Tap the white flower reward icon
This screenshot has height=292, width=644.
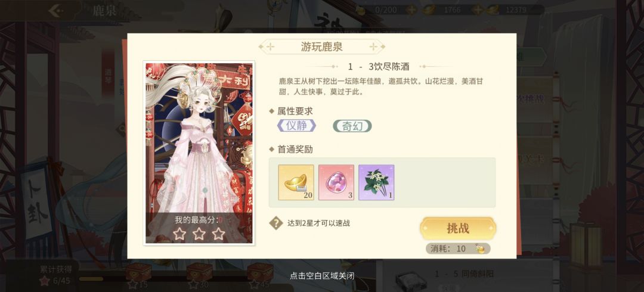[376, 182]
